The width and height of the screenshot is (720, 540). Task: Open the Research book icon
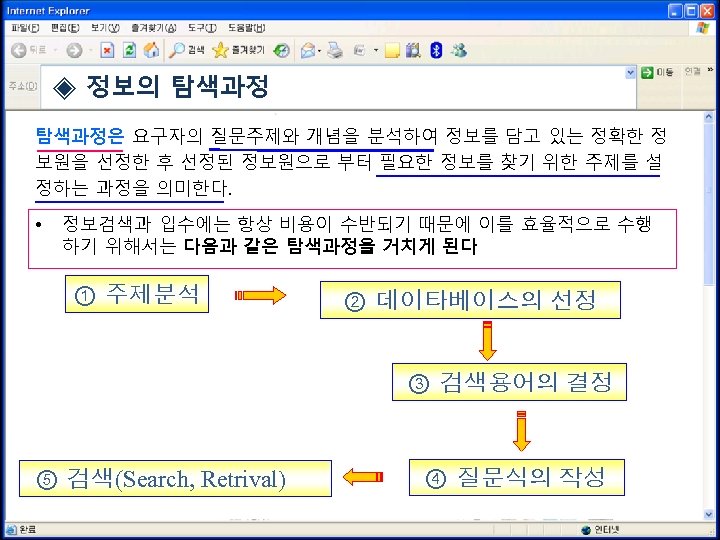[413, 50]
